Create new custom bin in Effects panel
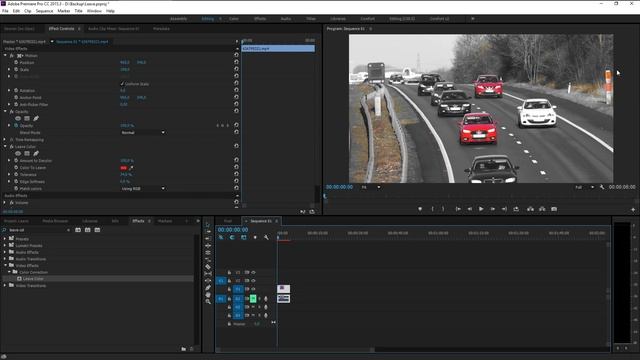Screen dimensions: 640x360 click(184, 349)
